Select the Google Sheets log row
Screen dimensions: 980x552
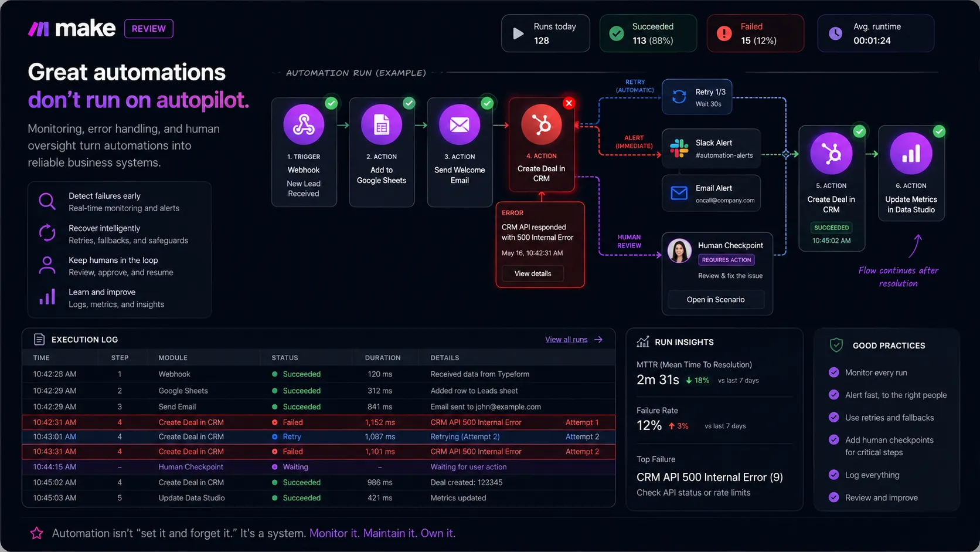pos(319,391)
